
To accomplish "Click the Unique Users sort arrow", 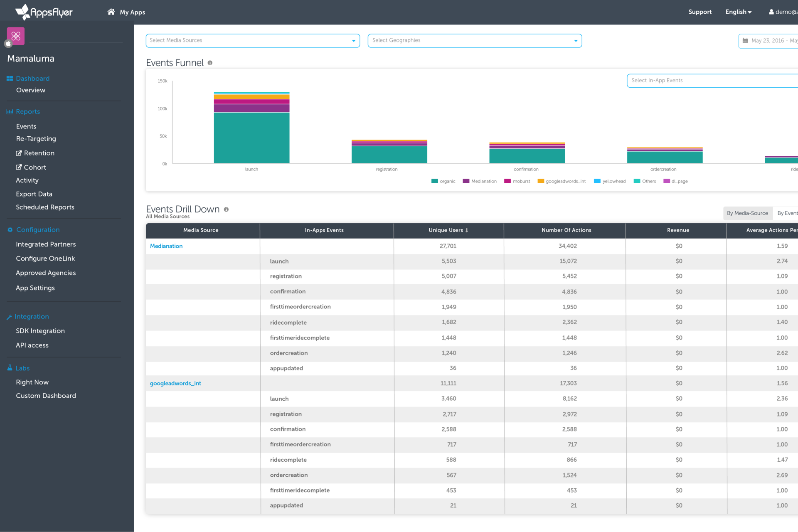I will (467, 230).
